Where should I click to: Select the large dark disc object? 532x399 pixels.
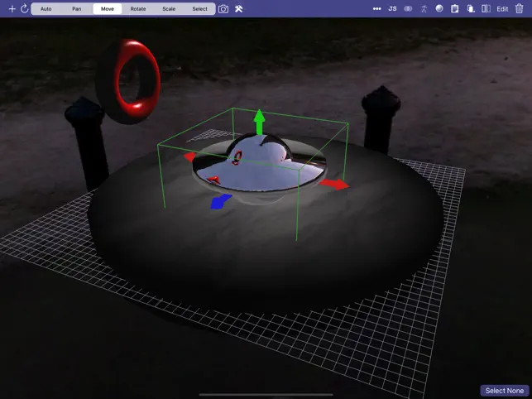click(x=265, y=252)
